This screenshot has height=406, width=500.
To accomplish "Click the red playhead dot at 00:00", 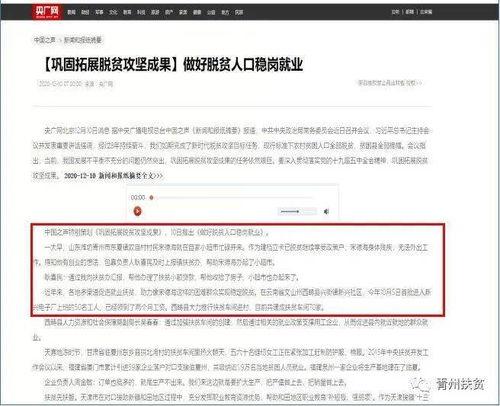I will pyautogui.click(x=151, y=197).
